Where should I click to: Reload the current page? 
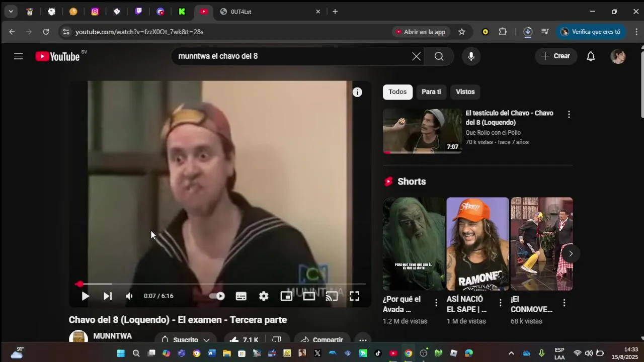[x=46, y=32]
